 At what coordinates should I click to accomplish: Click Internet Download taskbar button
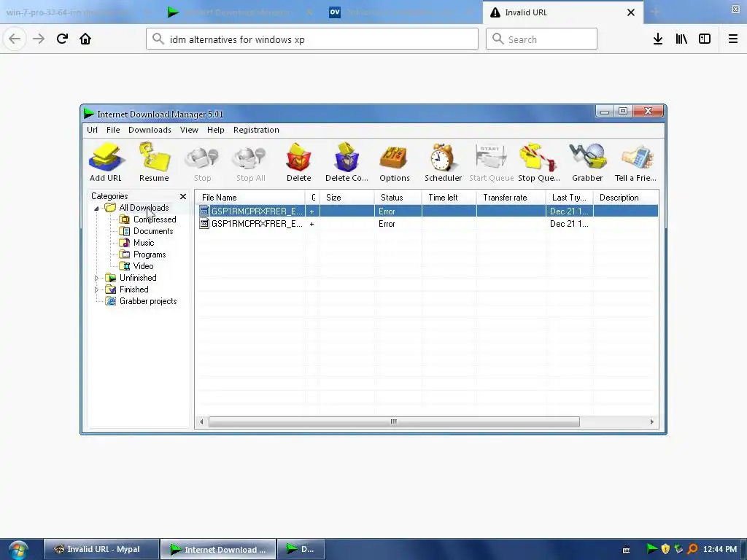(x=218, y=549)
